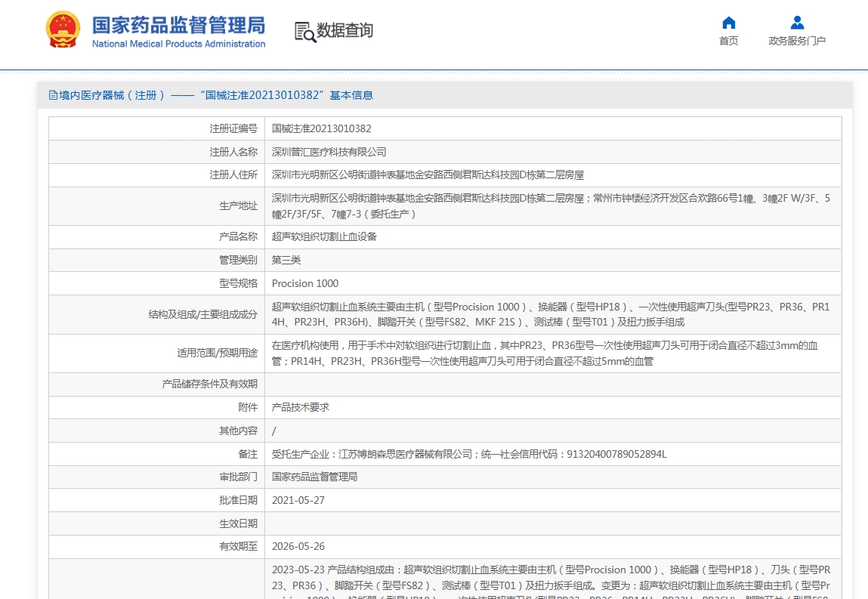Click the remark mentioning 江苏博朗森思医疗器械有限公司
The width and height of the screenshot is (868, 599).
coord(469,454)
